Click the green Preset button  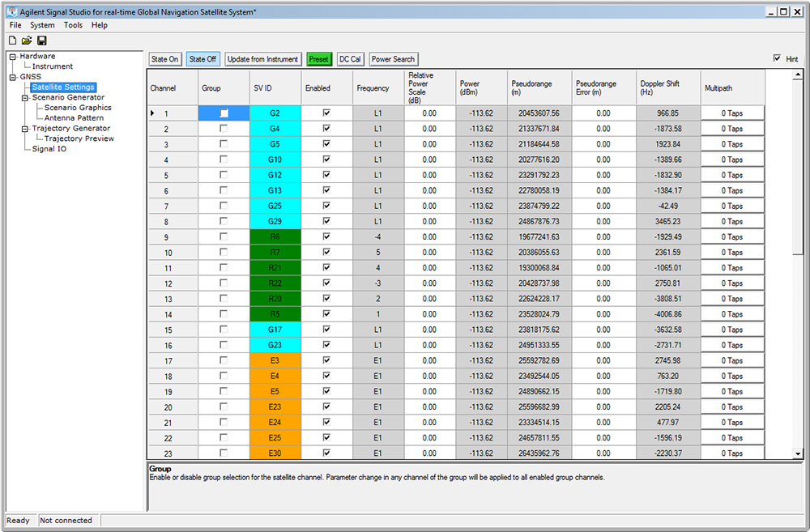click(319, 59)
